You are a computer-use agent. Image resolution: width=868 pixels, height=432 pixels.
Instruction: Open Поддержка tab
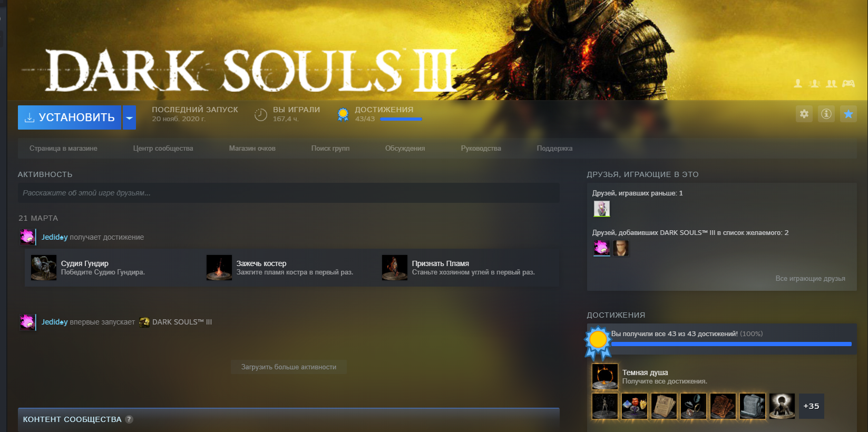tap(554, 149)
